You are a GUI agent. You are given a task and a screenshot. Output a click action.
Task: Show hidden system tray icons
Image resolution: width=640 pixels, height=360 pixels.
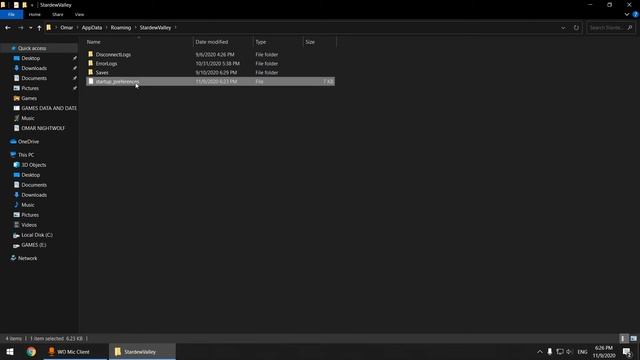[540, 351]
